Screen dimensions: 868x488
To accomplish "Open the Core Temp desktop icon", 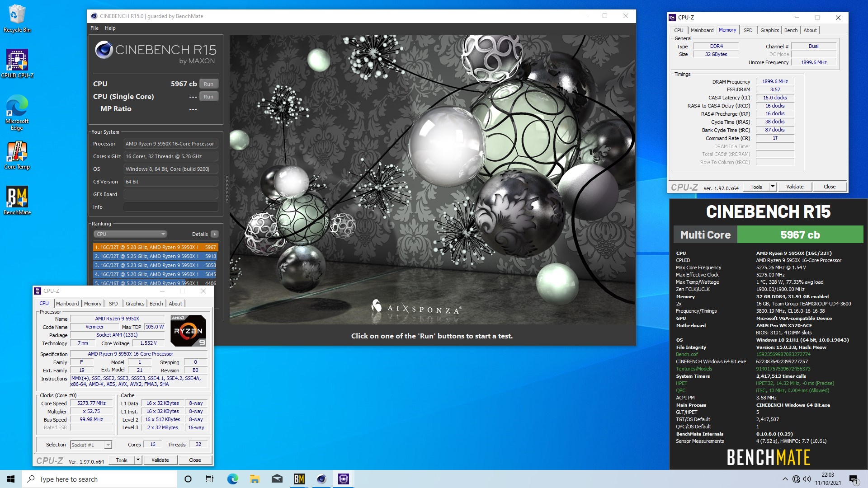I will (x=17, y=155).
